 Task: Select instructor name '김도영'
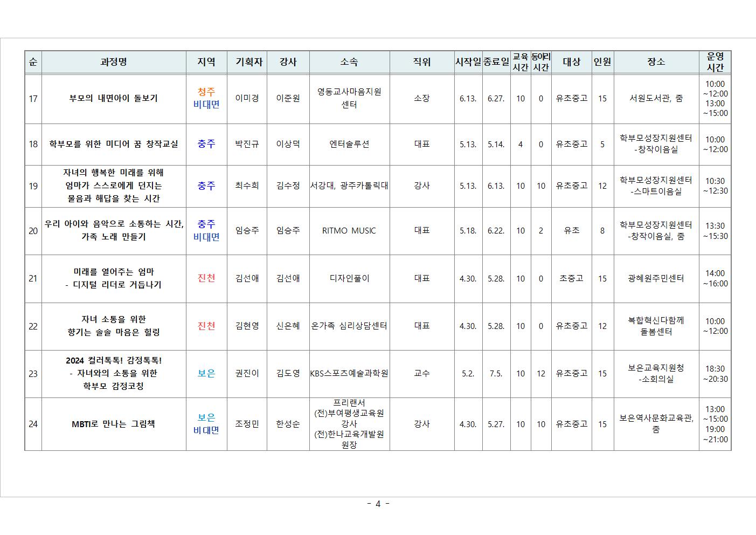coord(288,373)
